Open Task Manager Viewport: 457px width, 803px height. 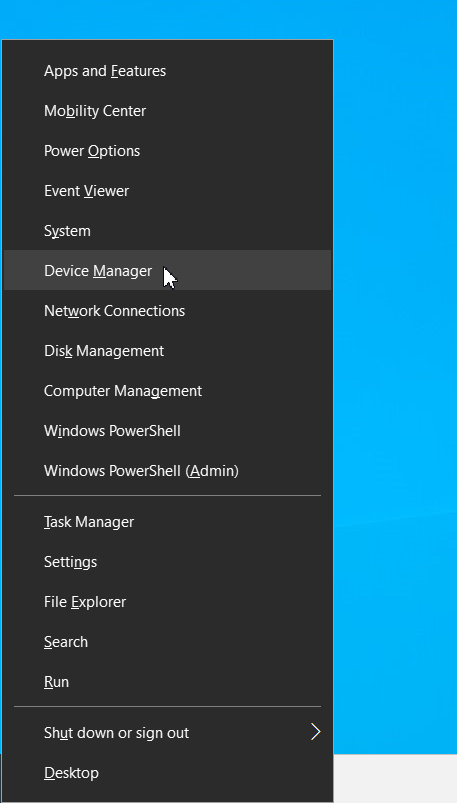tap(167, 521)
